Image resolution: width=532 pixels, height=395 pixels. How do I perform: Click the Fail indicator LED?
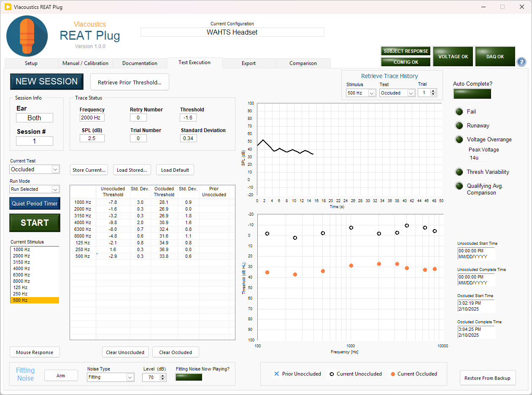tap(459, 112)
